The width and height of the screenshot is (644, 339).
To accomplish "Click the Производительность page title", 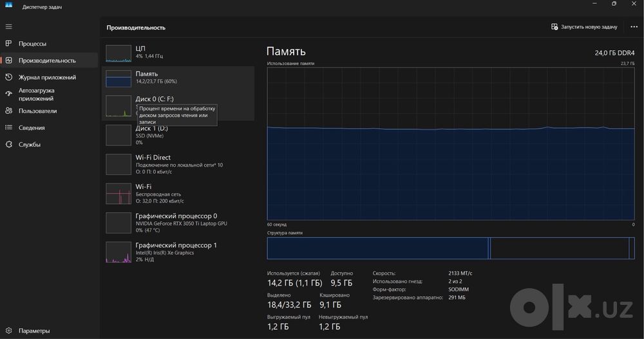I will (x=136, y=28).
